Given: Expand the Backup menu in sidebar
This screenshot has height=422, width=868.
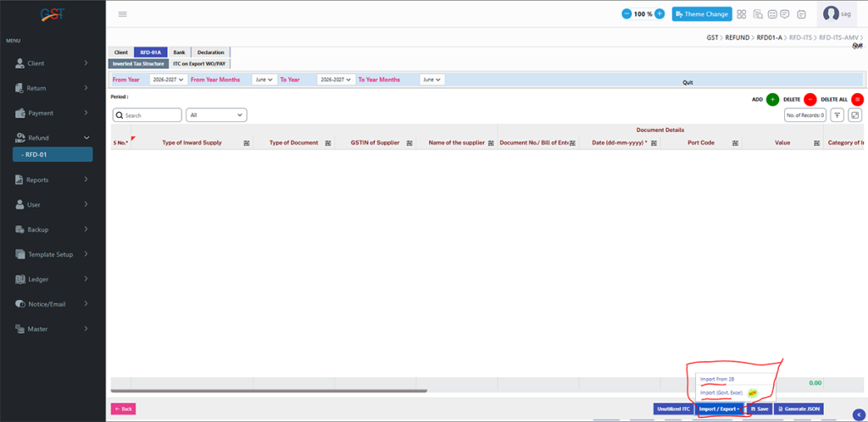Looking at the screenshot, I should click(52, 230).
